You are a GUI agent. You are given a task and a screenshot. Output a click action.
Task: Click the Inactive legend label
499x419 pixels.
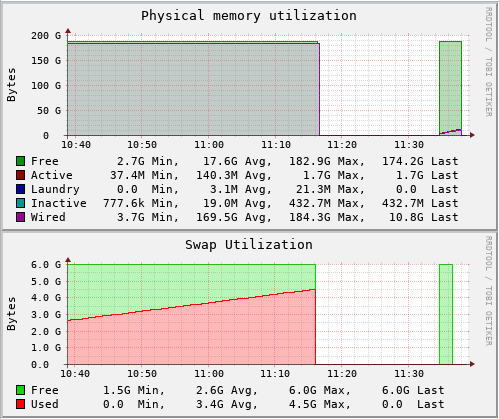(59, 203)
